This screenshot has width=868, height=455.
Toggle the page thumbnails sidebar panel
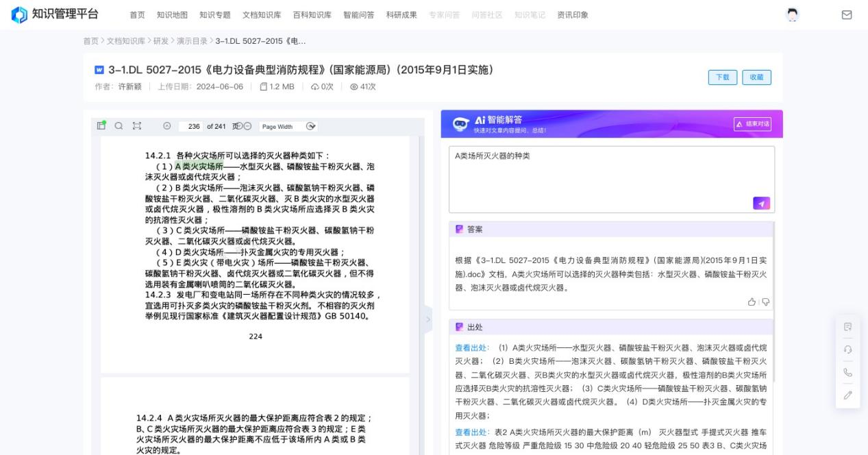pyautogui.click(x=101, y=126)
